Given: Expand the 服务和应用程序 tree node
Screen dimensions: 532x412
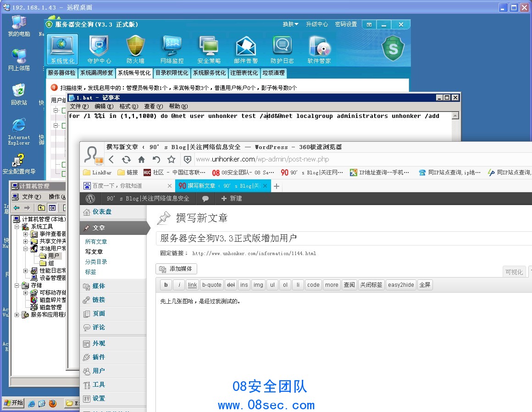Looking at the screenshot, I should click(17, 315).
